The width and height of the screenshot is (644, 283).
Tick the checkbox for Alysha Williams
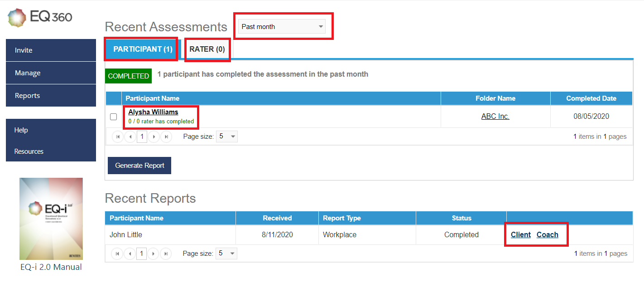click(x=114, y=117)
